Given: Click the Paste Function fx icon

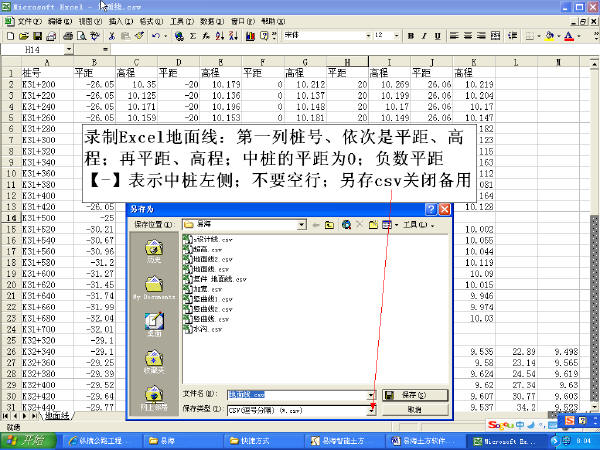Looking at the screenshot, I should point(206,36).
